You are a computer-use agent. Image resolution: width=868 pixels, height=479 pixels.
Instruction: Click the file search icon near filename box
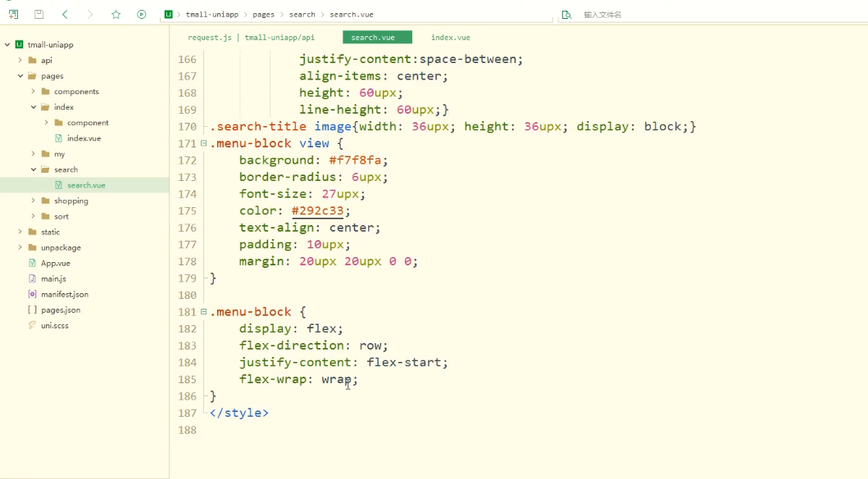click(566, 15)
